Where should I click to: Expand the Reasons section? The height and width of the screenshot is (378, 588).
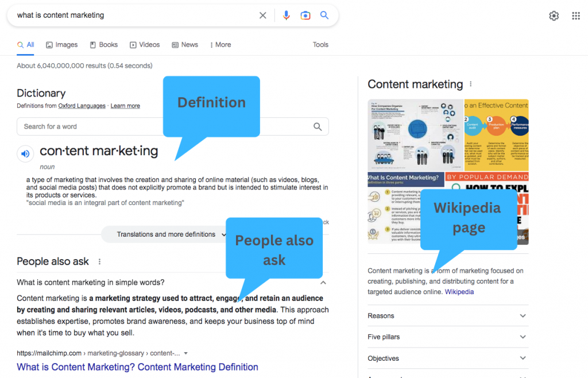(x=522, y=316)
